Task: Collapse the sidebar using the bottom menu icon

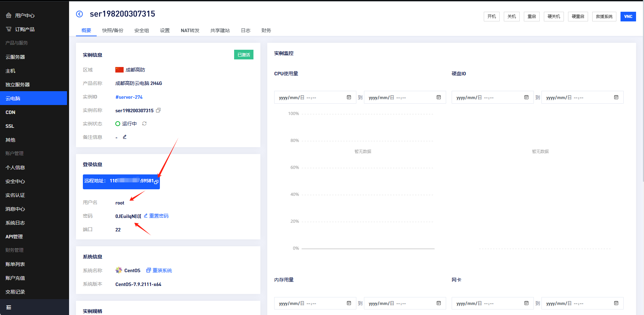Action: tap(9, 307)
